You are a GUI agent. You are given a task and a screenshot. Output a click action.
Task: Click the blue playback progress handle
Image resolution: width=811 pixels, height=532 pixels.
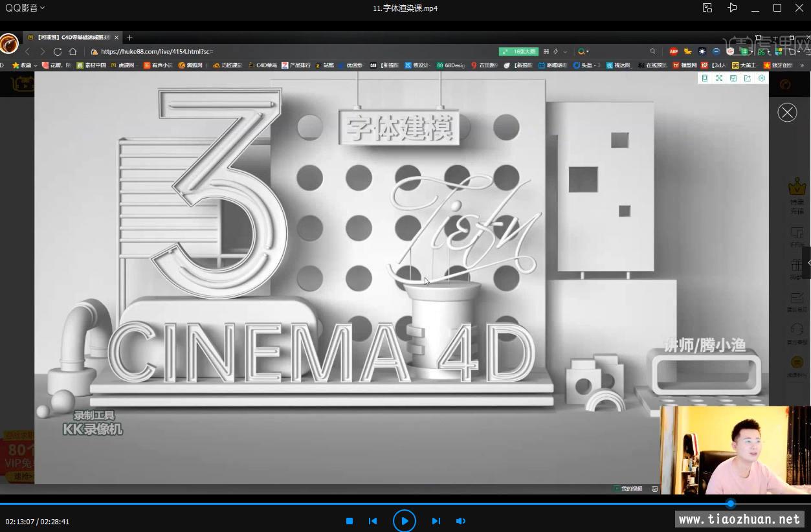tap(731, 504)
